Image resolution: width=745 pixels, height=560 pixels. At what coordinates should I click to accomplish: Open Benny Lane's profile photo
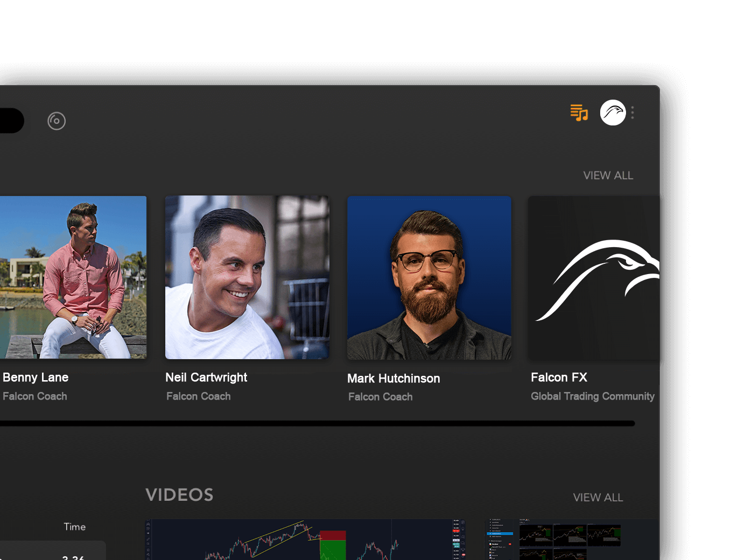pos(73,277)
